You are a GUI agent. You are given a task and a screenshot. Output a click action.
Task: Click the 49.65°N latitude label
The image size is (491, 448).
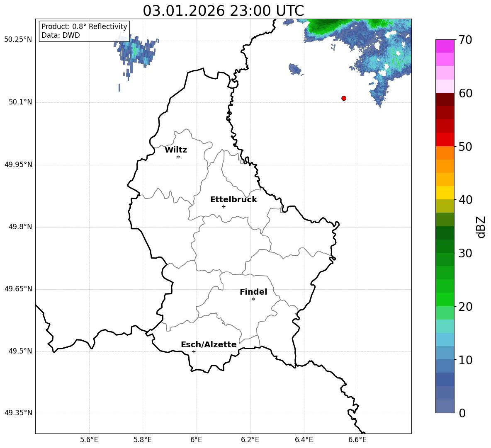pyautogui.click(x=18, y=288)
